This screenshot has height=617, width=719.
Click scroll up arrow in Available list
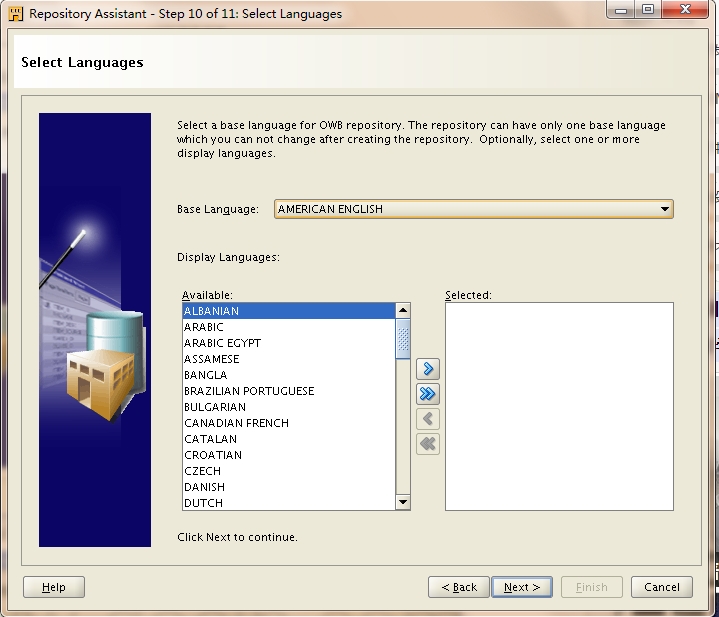pos(403,310)
